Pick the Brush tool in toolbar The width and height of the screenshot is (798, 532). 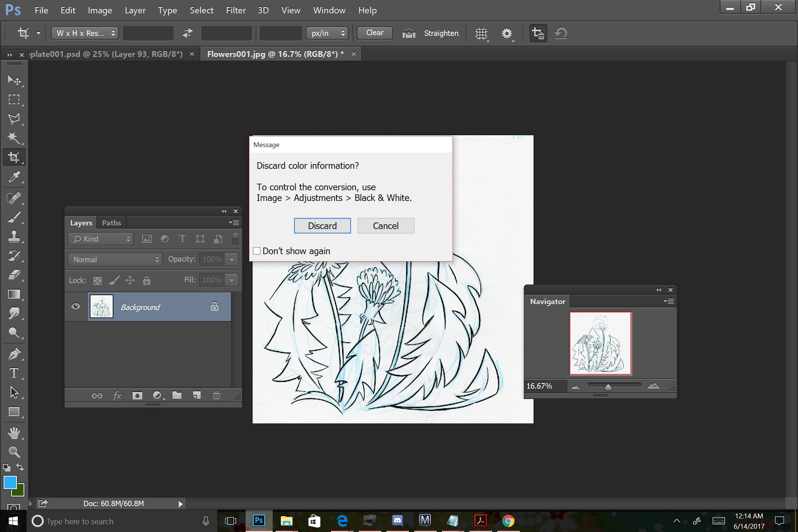point(13,217)
